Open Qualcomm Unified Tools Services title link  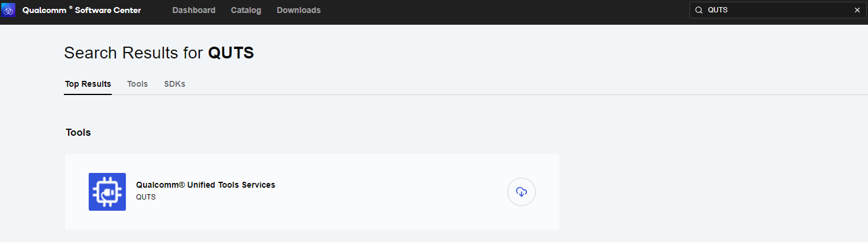pyautogui.click(x=205, y=185)
